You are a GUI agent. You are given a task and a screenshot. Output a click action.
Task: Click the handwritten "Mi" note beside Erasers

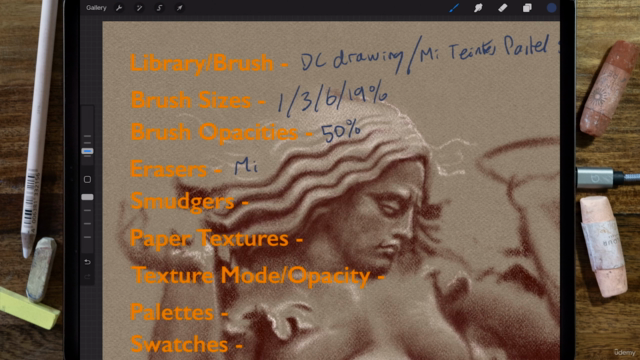point(246,167)
